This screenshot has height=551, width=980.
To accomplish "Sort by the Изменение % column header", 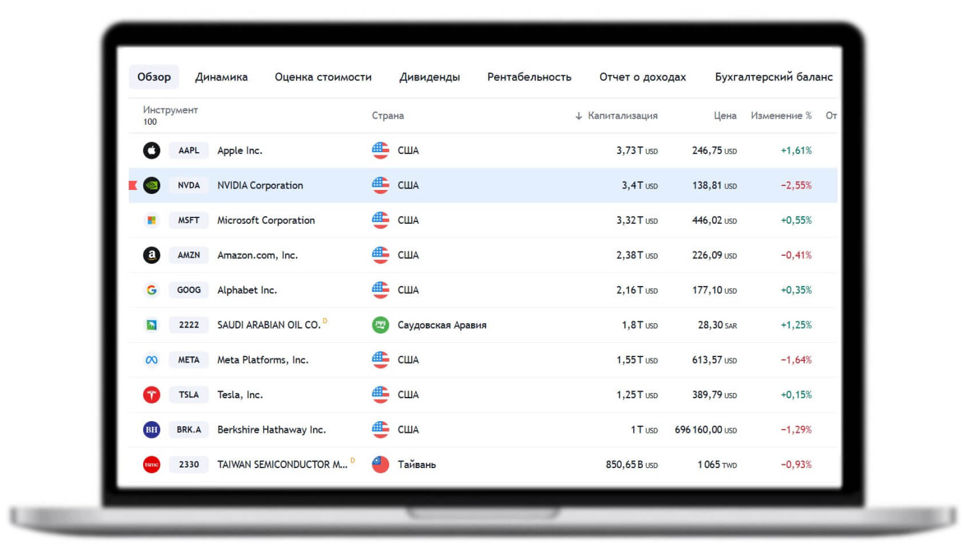I will [x=781, y=116].
